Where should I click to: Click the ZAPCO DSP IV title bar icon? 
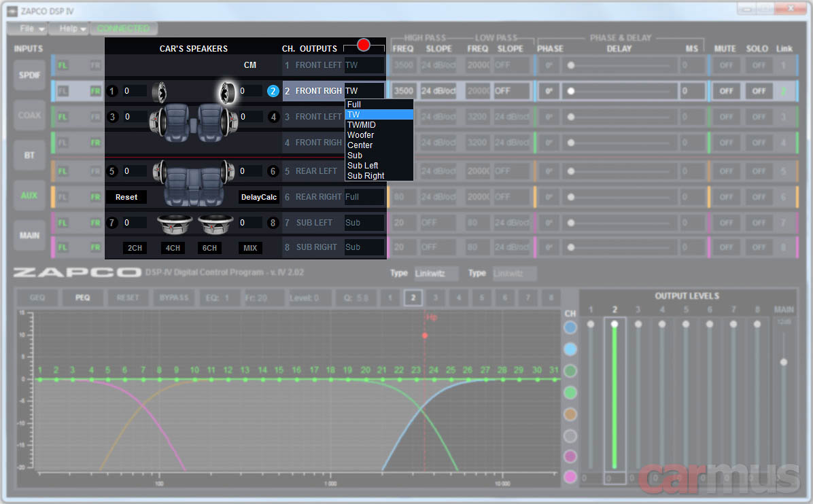pyautogui.click(x=12, y=11)
